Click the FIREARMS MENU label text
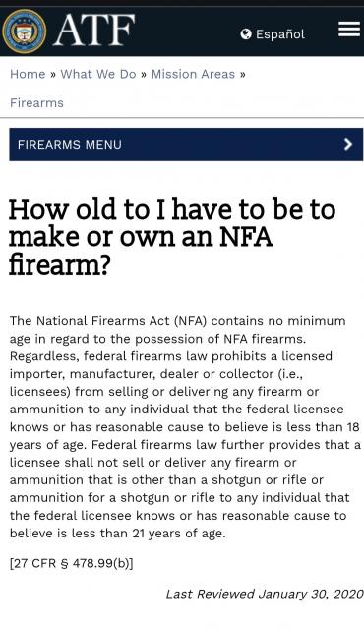 tap(70, 145)
